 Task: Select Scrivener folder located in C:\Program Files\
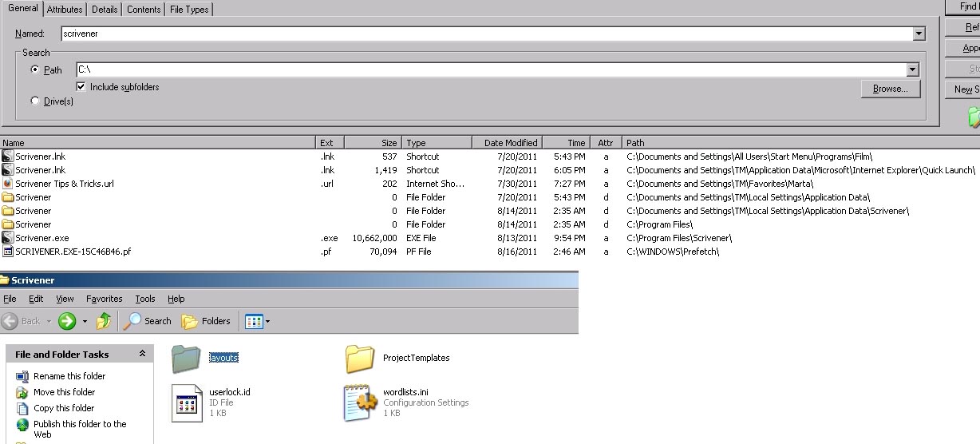[8, 224]
